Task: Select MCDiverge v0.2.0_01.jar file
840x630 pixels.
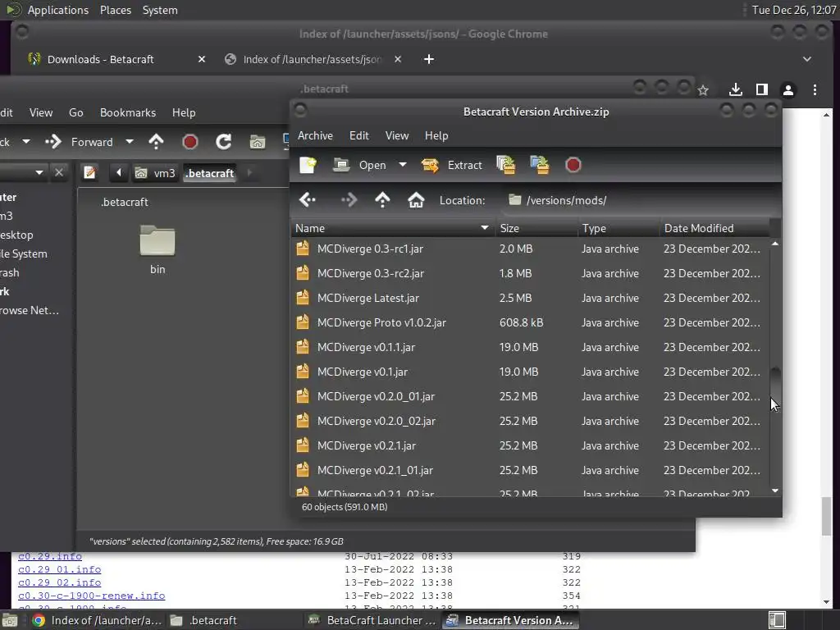Action: click(x=531, y=396)
